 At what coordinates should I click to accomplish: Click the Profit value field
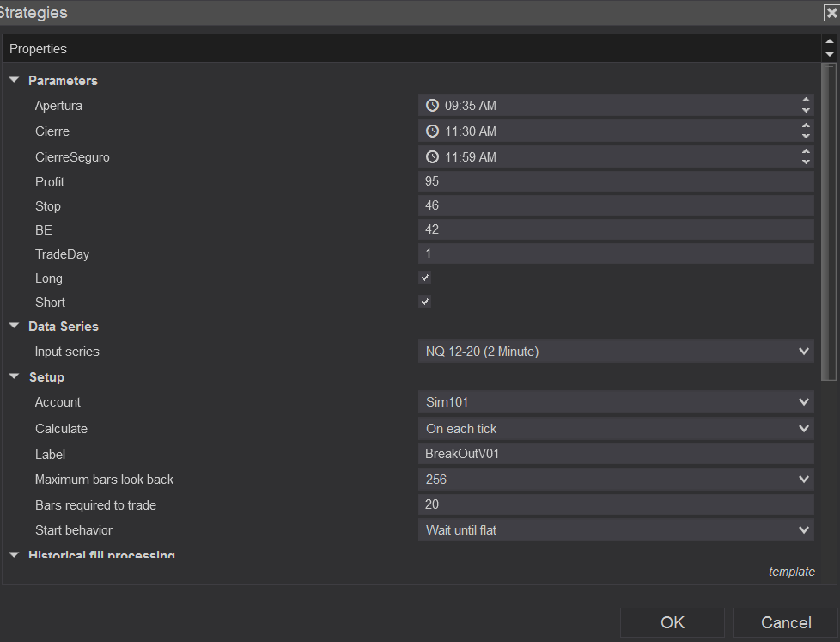(615, 181)
